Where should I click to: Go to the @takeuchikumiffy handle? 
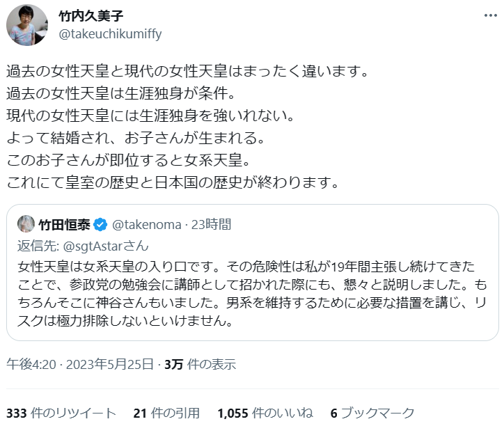[x=111, y=34]
